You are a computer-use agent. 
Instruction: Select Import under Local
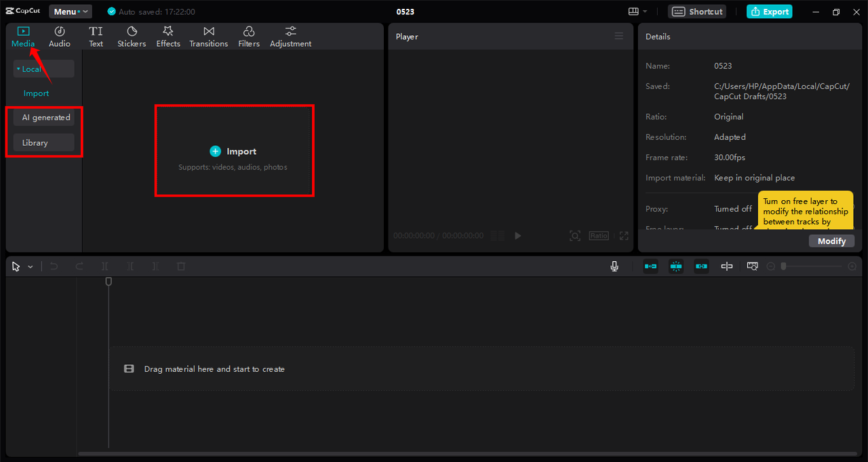37,94
